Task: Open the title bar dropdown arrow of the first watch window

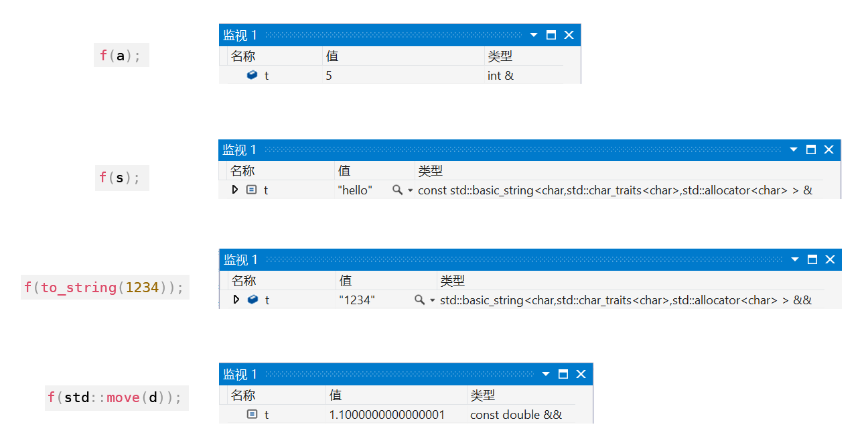Action: (x=533, y=34)
